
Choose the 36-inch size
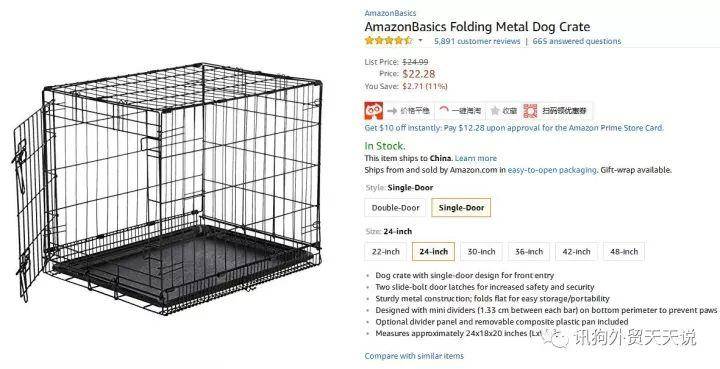tap(529, 252)
